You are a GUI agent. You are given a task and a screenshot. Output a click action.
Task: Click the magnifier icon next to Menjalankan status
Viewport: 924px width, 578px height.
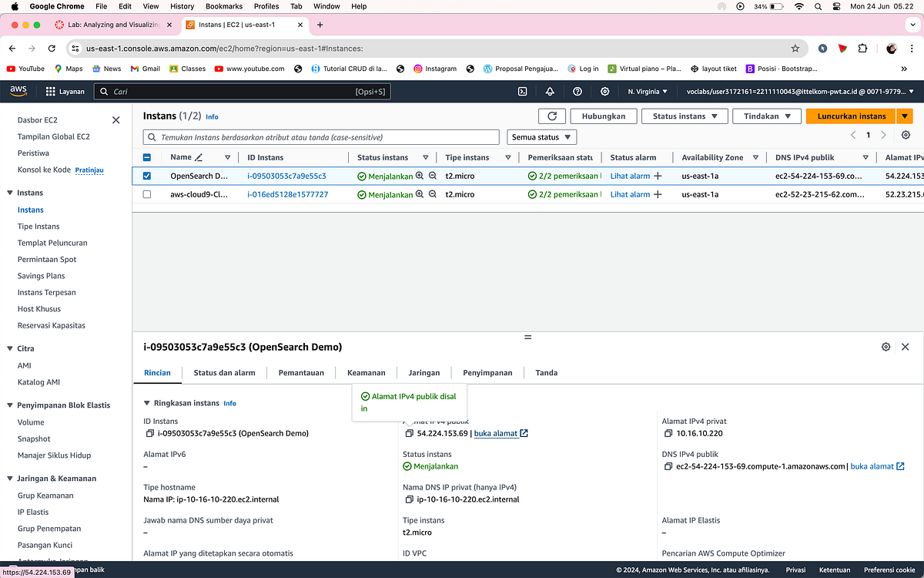click(419, 176)
